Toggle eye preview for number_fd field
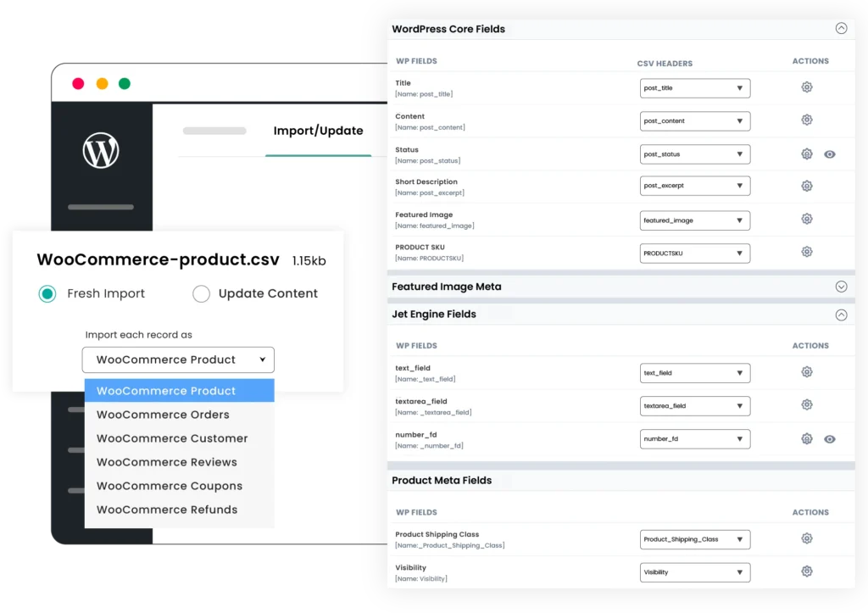868x613 pixels. [x=829, y=439]
